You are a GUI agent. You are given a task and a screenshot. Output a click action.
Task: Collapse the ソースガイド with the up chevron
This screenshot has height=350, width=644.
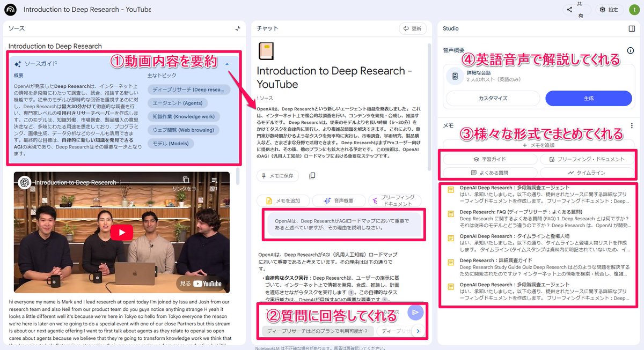coord(227,63)
